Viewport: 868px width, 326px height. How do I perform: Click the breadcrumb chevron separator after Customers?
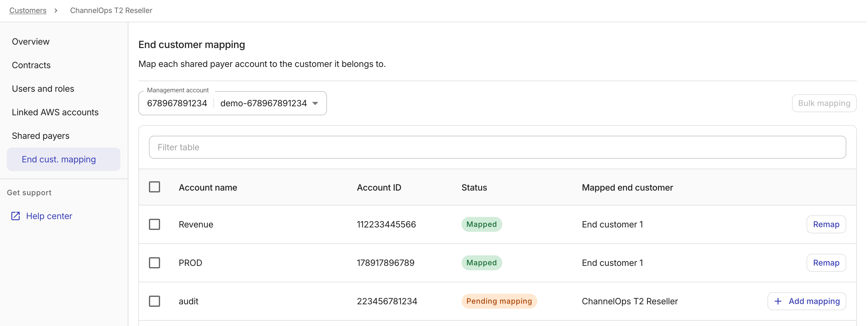(56, 11)
